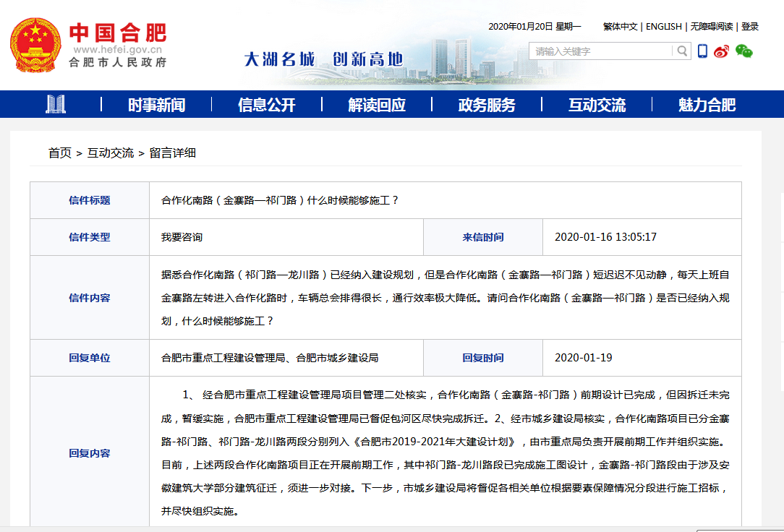Click the 合肥市人民政府 subtitle text
Screen dimensions: 784x532
(x=117, y=62)
